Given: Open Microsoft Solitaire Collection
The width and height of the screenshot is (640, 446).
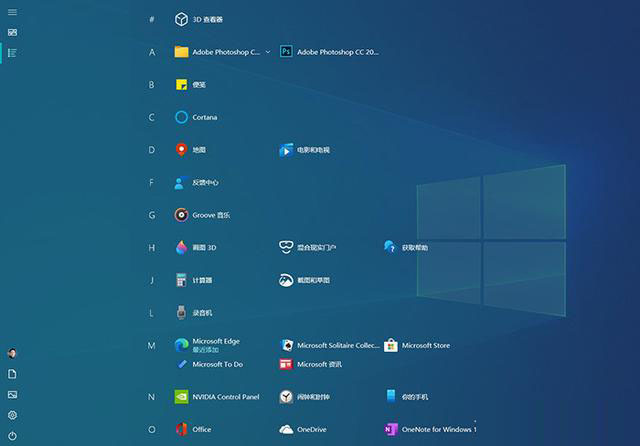Looking at the screenshot, I should [x=329, y=345].
